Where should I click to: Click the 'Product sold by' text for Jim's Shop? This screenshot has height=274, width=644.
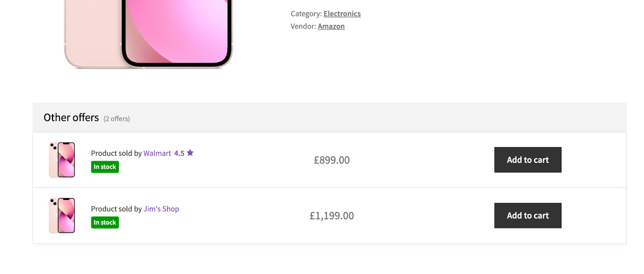click(x=116, y=209)
